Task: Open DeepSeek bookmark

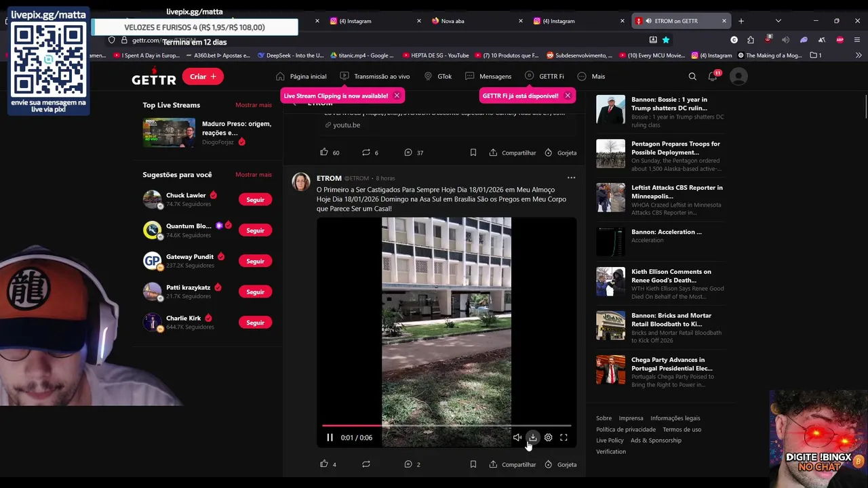Action: point(291,56)
